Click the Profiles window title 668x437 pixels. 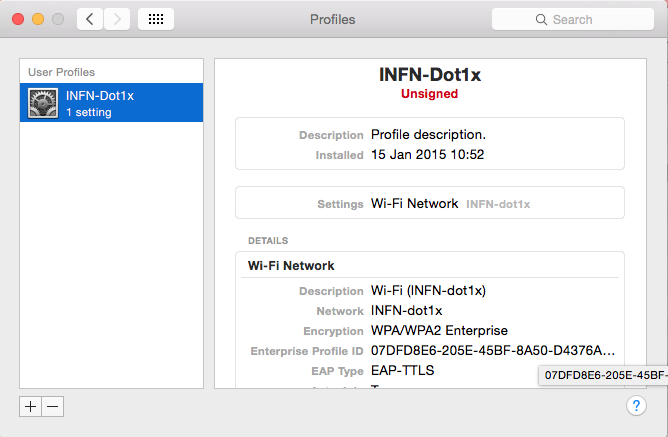click(x=332, y=19)
